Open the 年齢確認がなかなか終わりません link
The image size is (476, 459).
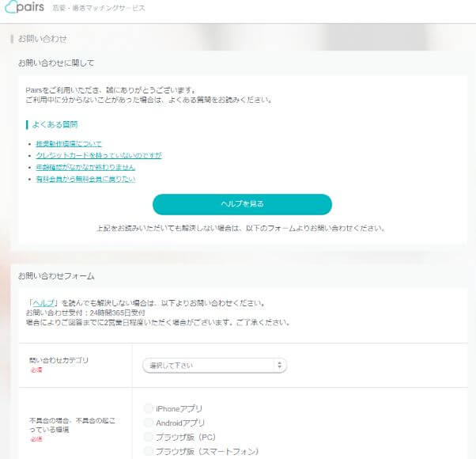tap(85, 167)
